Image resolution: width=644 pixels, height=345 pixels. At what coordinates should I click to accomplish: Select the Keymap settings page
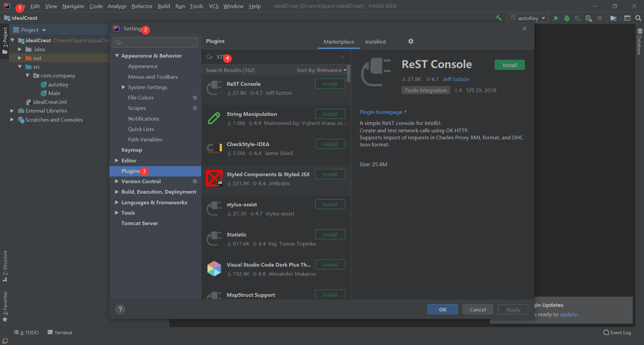click(132, 150)
